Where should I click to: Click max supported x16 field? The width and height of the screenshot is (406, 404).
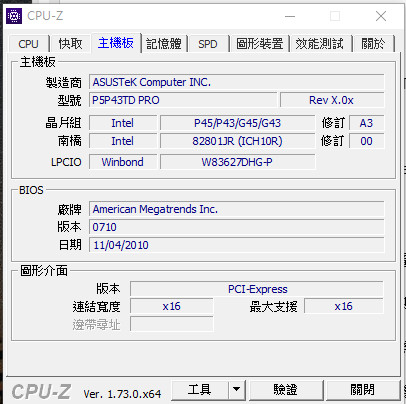(x=344, y=306)
